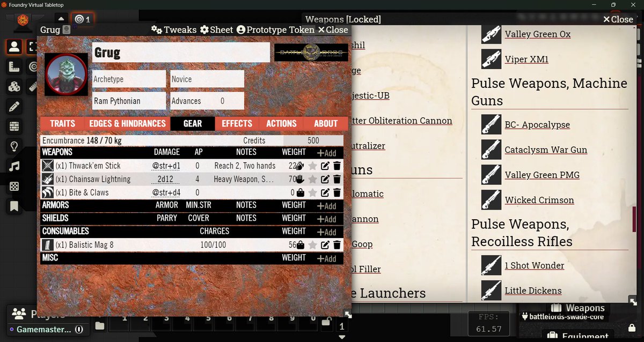Select the target tool beside Measurement Controls
This screenshot has width=644, height=342.
pyautogui.click(x=32, y=67)
